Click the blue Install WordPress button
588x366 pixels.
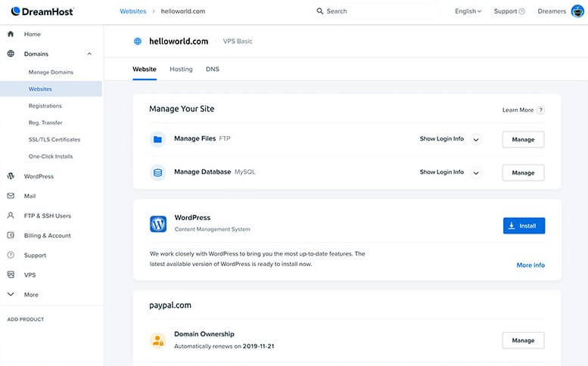pos(524,225)
